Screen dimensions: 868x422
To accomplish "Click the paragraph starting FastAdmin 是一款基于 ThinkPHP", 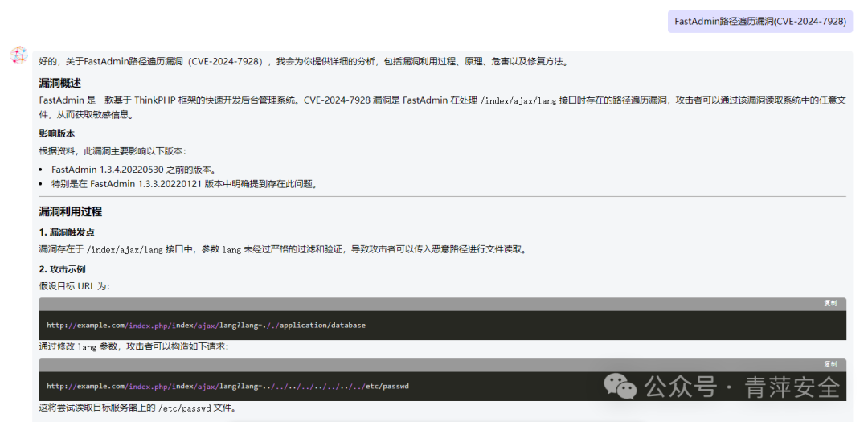I will (443, 108).
